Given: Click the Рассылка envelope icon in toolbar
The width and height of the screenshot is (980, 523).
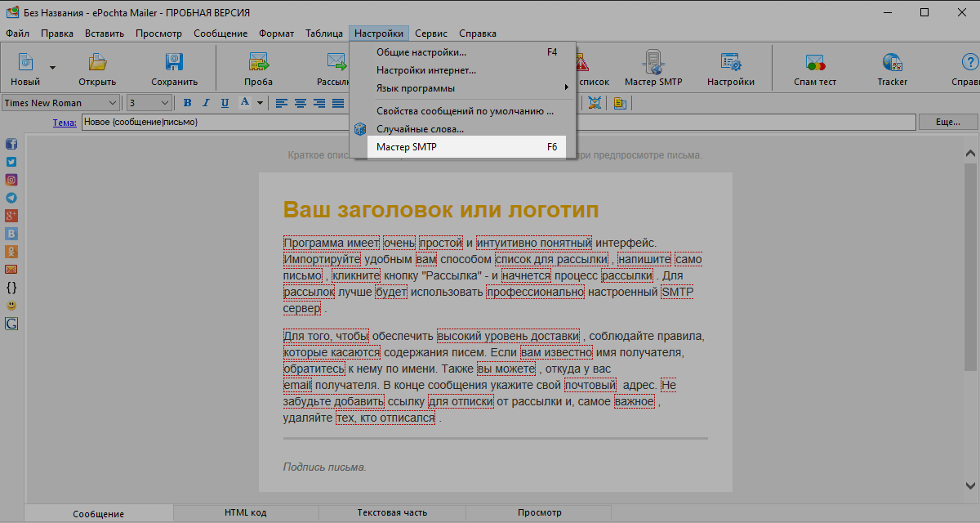Looking at the screenshot, I should [x=336, y=61].
